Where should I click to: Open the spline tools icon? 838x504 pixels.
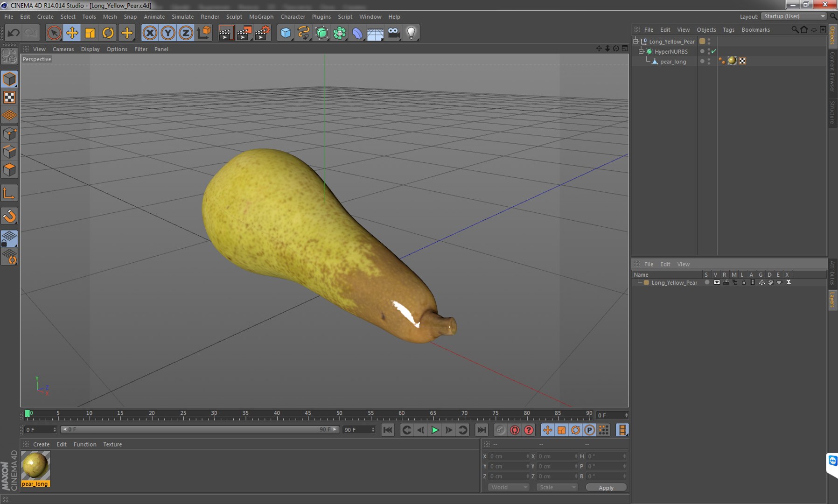[x=304, y=33]
